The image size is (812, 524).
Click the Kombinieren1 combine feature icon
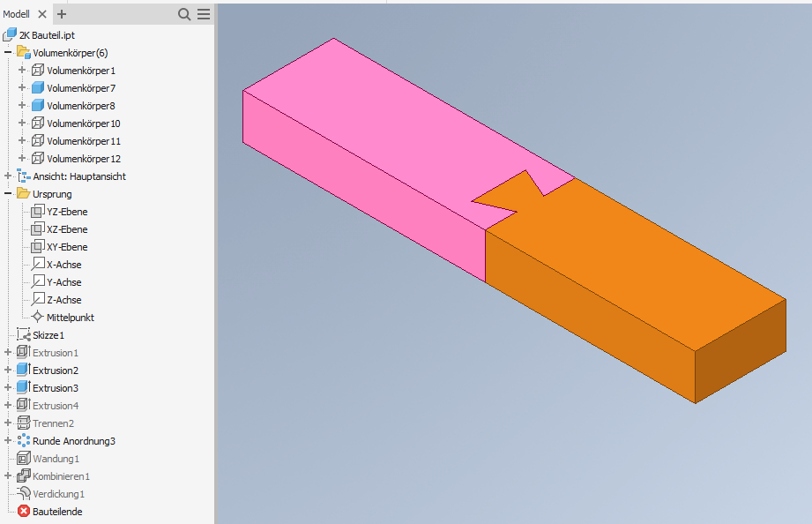coord(23,475)
